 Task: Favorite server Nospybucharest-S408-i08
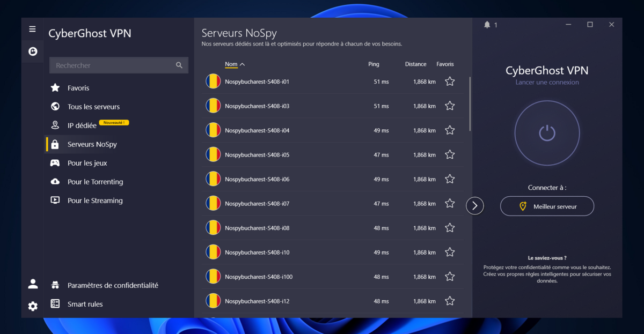tap(450, 228)
